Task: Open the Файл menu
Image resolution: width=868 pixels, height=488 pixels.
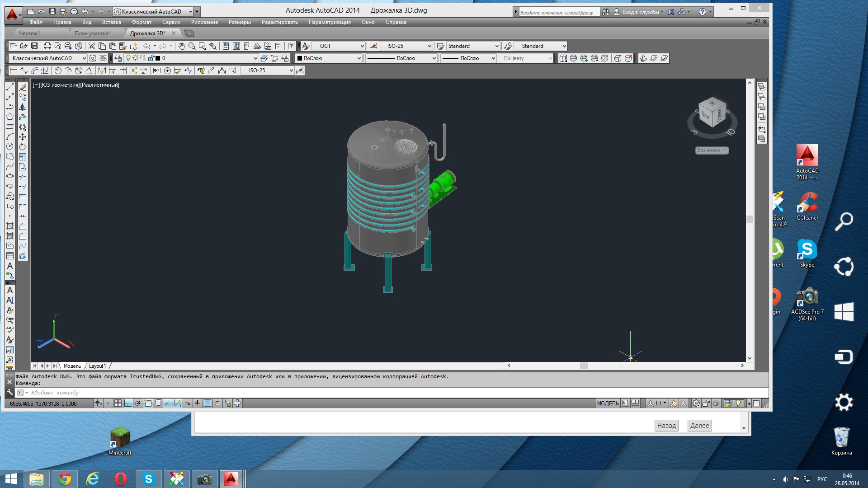Action: point(36,22)
